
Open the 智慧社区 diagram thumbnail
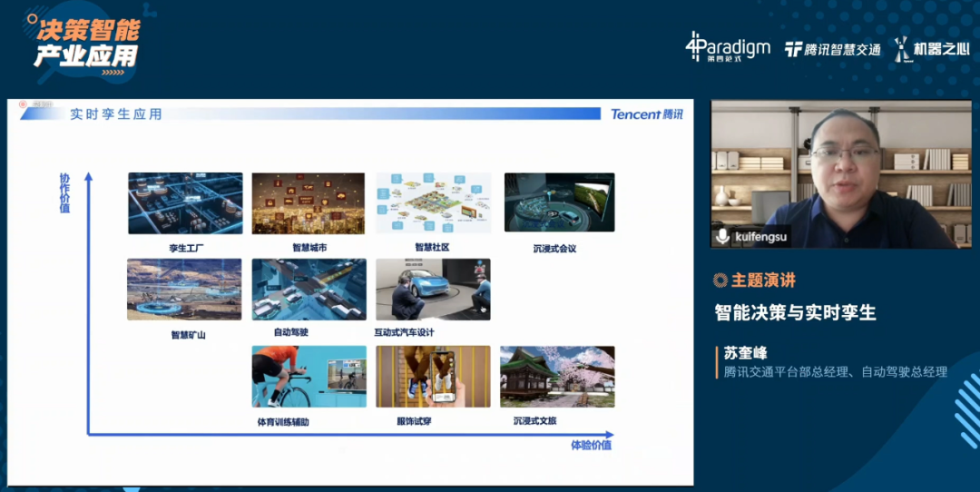pyautogui.click(x=433, y=203)
